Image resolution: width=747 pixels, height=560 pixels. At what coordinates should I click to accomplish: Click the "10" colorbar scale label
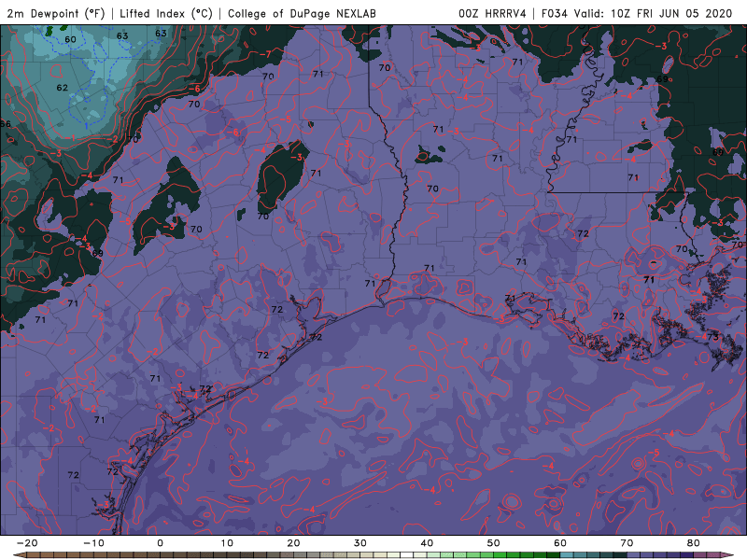(x=227, y=543)
